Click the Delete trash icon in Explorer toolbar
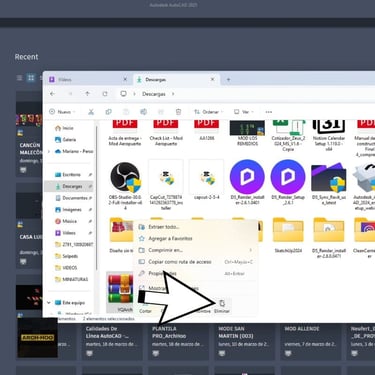The image size is (375, 375). [179, 112]
